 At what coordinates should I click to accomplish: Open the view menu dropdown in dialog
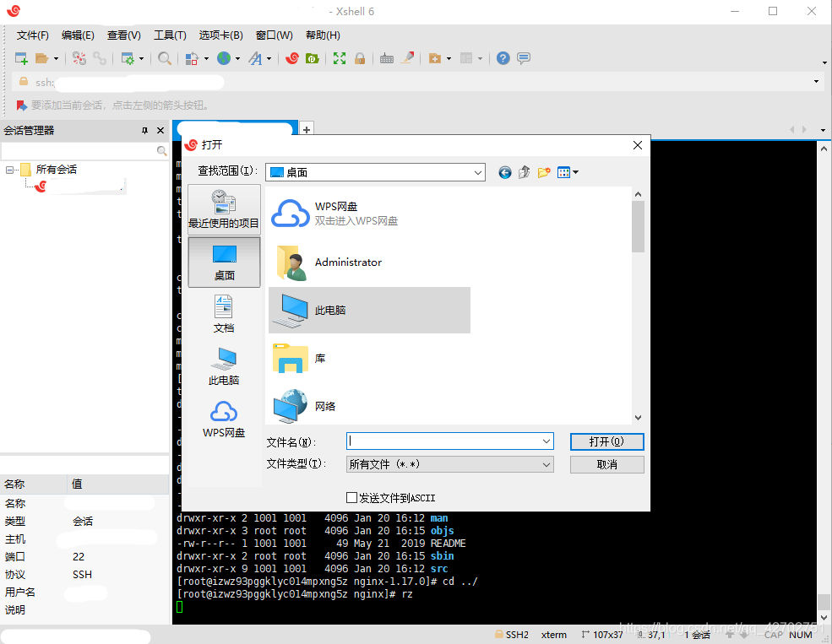[576, 172]
